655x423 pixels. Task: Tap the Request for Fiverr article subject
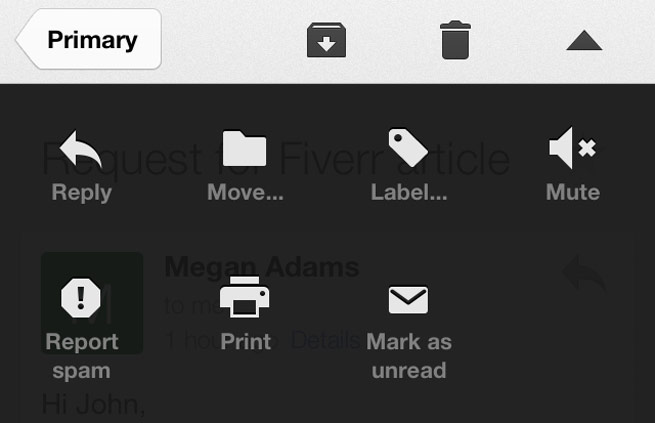point(276,159)
